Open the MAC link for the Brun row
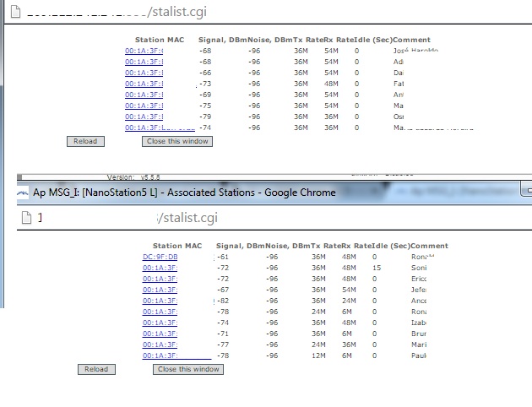Image resolution: width=532 pixels, height=407 pixels. pyautogui.click(x=160, y=334)
